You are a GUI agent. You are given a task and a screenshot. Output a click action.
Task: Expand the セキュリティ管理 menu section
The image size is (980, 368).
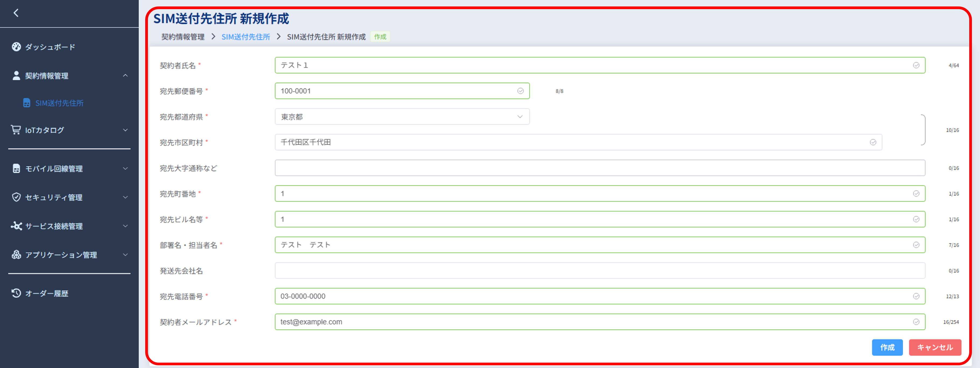click(126, 197)
